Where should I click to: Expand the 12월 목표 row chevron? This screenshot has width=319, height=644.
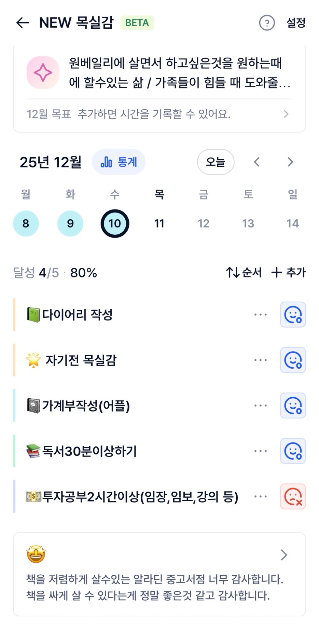click(x=286, y=114)
